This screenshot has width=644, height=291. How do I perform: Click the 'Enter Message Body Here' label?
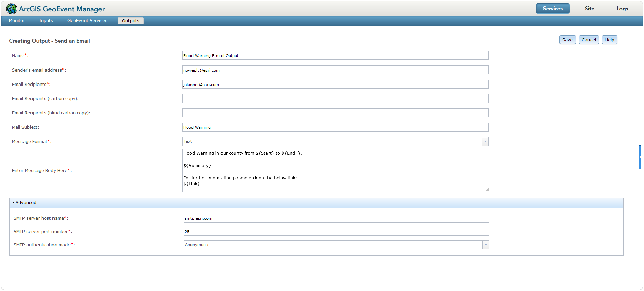click(42, 171)
